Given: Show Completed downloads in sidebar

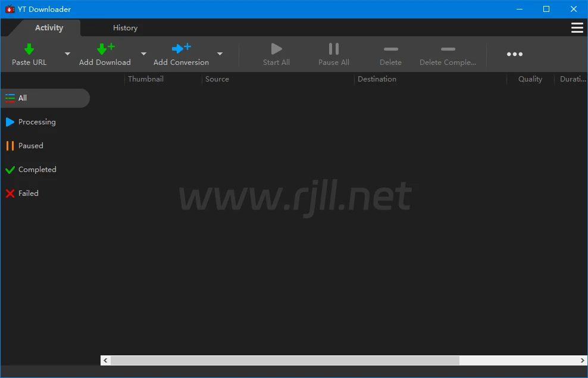Looking at the screenshot, I should (37, 170).
